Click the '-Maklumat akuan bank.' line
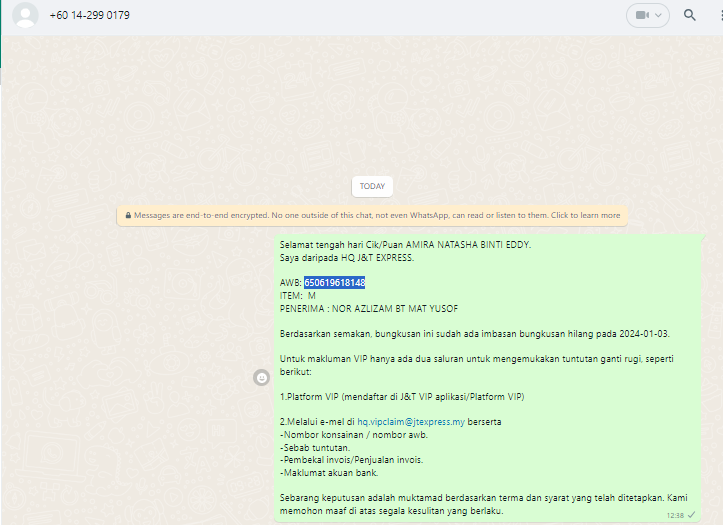Viewport: 723px width, 525px height. [329, 472]
